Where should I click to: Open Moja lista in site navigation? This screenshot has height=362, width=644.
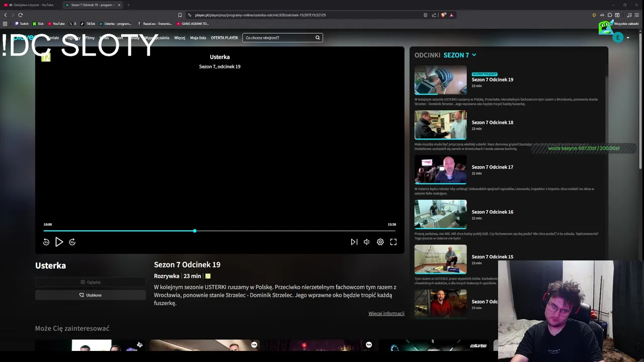(x=198, y=38)
